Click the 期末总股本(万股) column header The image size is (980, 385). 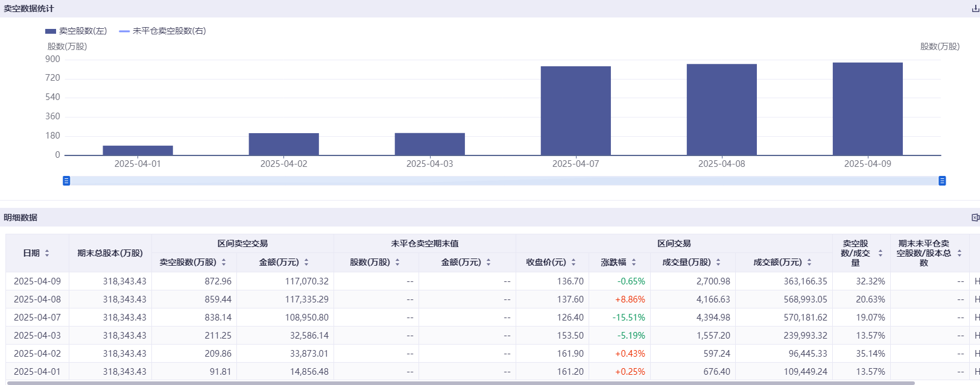coord(110,253)
